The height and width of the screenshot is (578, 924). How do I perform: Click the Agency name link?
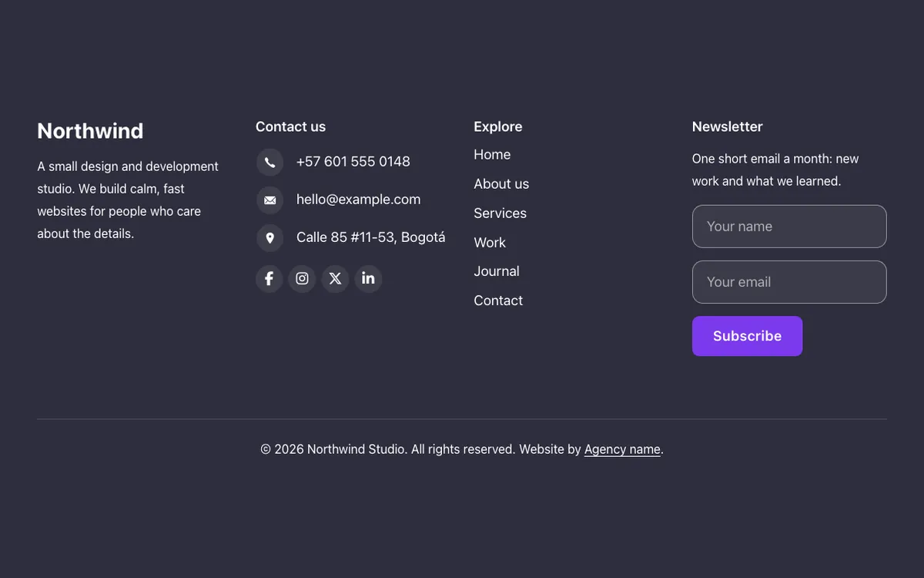click(x=622, y=449)
